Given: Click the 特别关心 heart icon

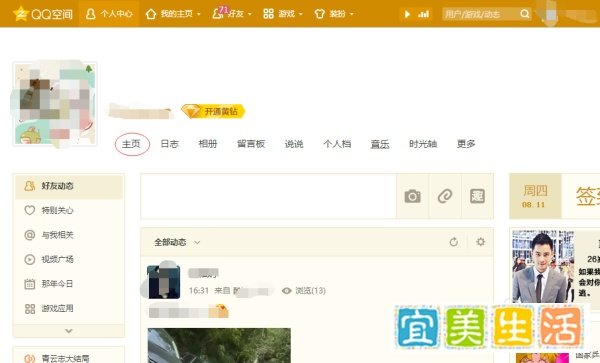Looking at the screenshot, I should (29, 210).
